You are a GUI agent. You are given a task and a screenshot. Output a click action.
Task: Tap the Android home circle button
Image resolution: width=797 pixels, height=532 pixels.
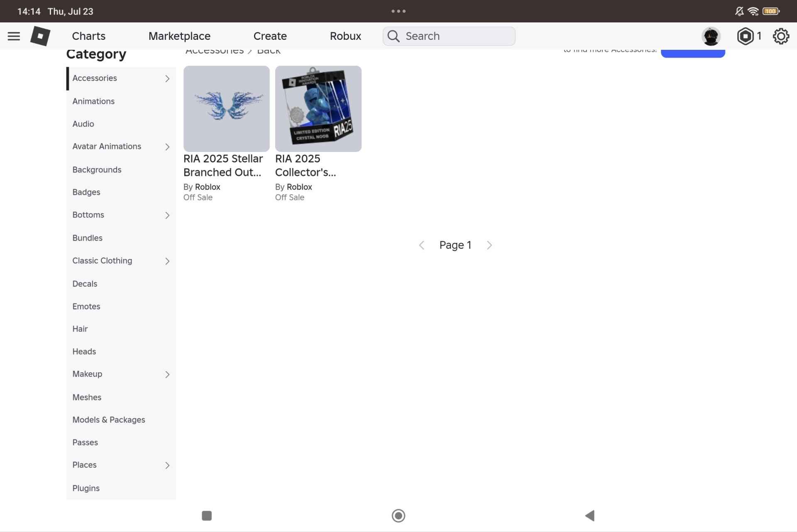click(398, 515)
